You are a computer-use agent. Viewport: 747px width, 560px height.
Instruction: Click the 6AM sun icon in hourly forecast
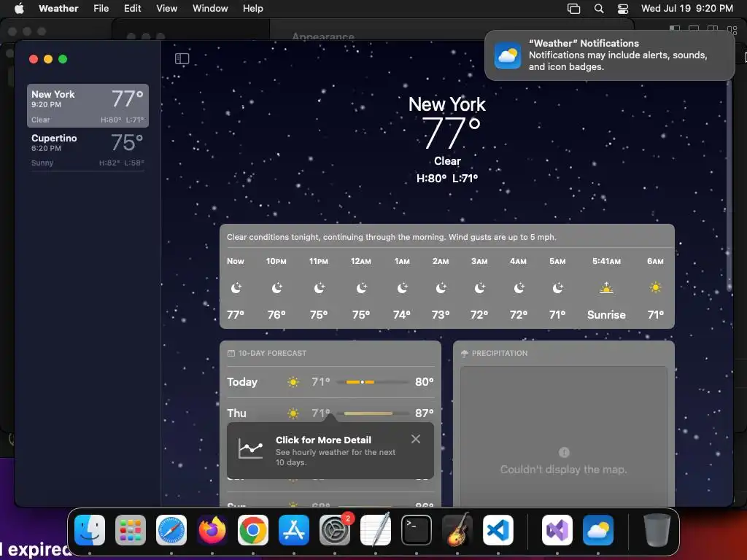656,287
